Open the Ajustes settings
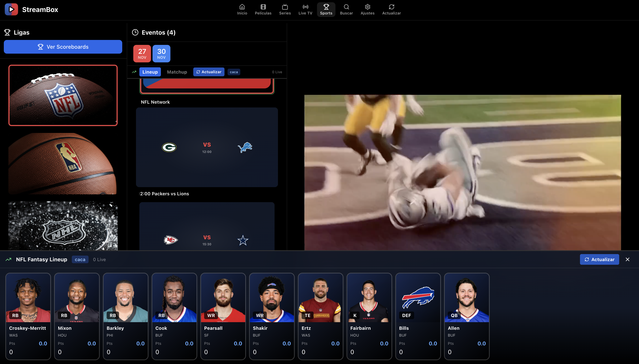Image resolution: width=639 pixels, height=364 pixels. [367, 10]
